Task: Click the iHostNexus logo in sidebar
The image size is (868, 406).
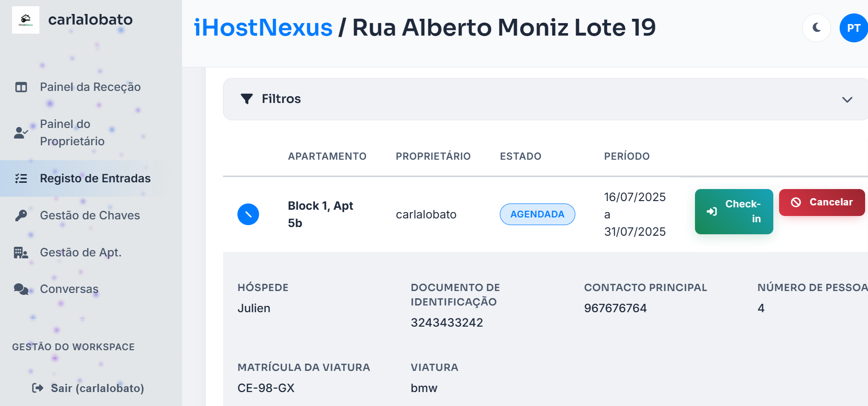Action: (26, 20)
